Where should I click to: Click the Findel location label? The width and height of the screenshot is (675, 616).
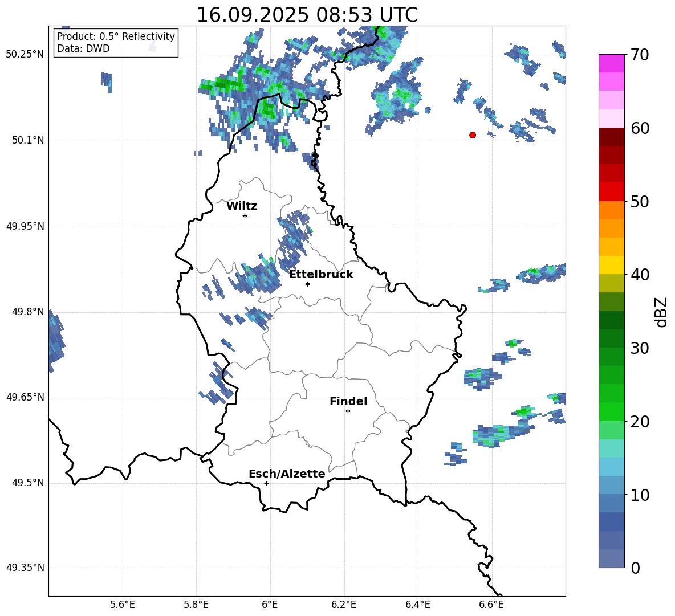click(x=348, y=401)
